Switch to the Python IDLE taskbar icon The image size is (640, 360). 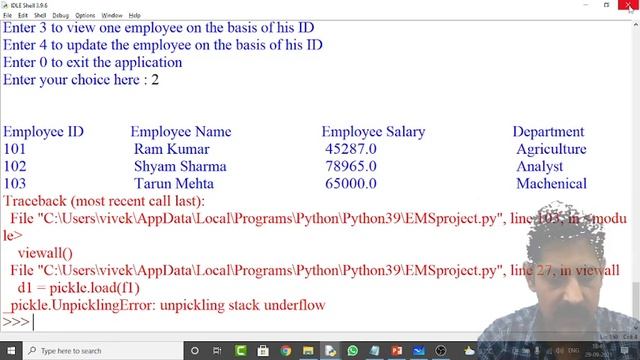[x=330, y=351]
